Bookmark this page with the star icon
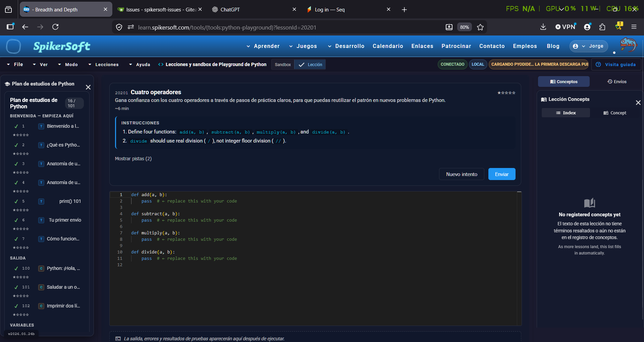The image size is (644, 342). pos(480,27)
